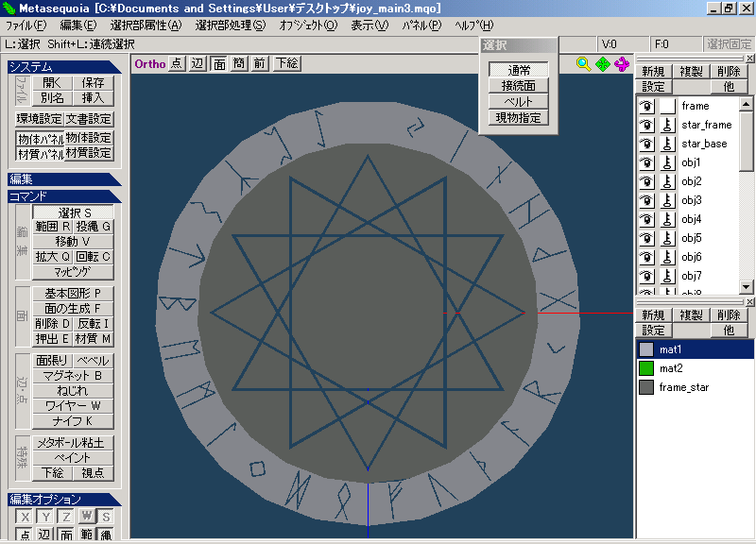Click the 選択固定 selection lock button

(729, 44)
